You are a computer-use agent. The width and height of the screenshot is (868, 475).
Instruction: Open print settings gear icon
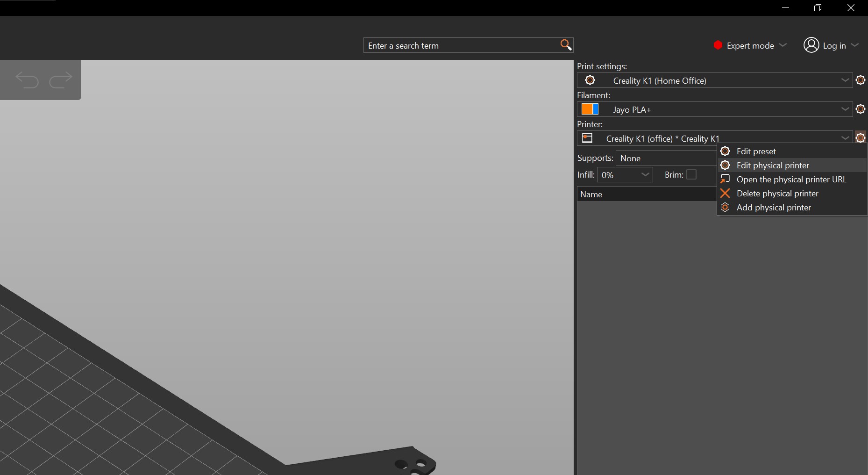pos(860,80)
